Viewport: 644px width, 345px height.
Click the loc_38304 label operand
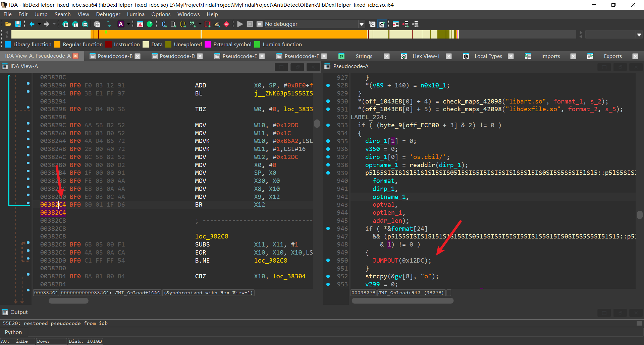(289, 276)
